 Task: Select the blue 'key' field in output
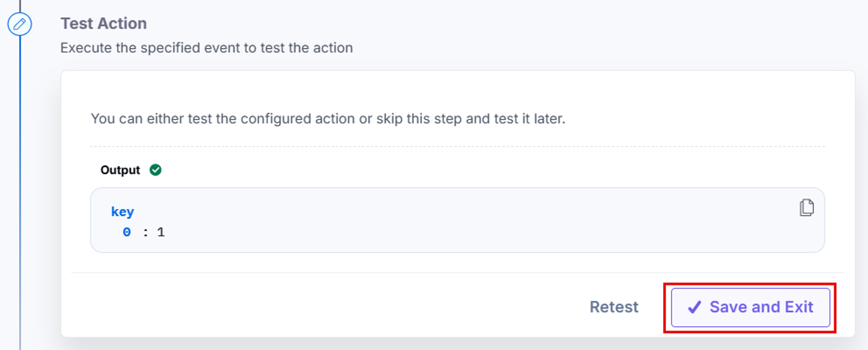point(123,212)
